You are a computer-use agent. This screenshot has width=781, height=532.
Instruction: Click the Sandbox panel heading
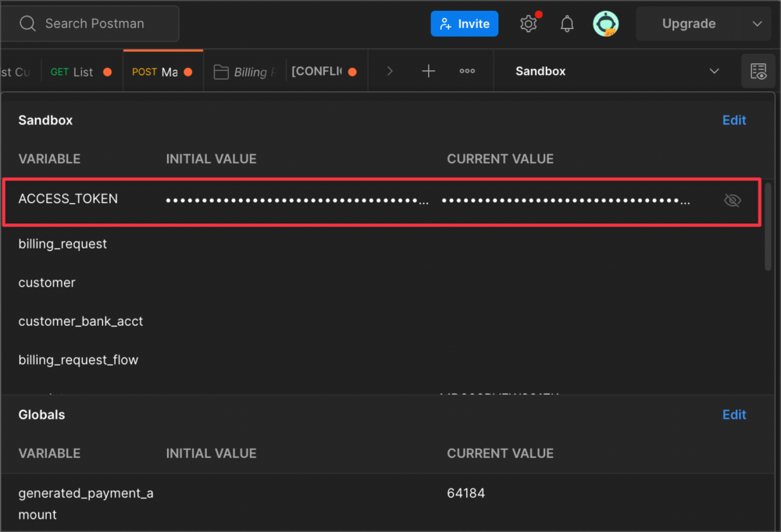coord(45,120)
